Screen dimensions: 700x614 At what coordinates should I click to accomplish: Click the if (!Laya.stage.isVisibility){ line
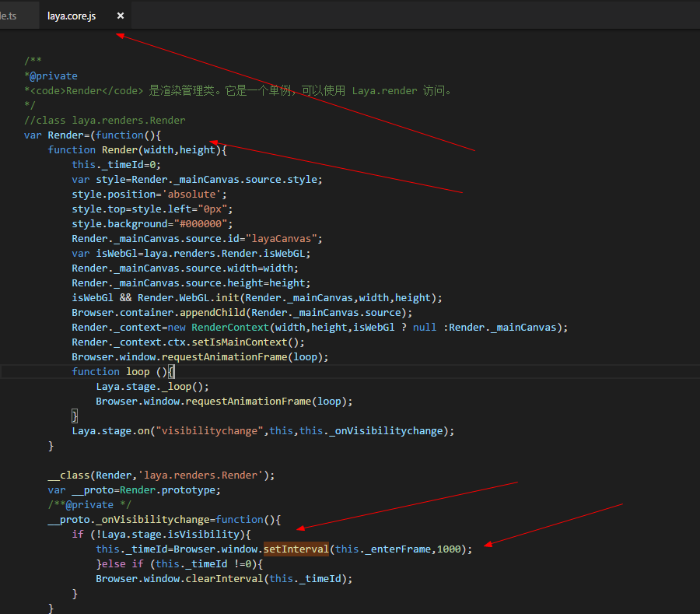tap(161, 534)
